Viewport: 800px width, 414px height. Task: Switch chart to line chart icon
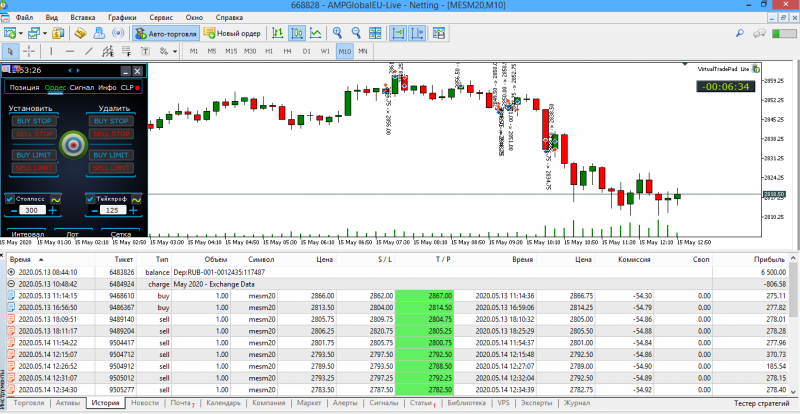(316, 33)
